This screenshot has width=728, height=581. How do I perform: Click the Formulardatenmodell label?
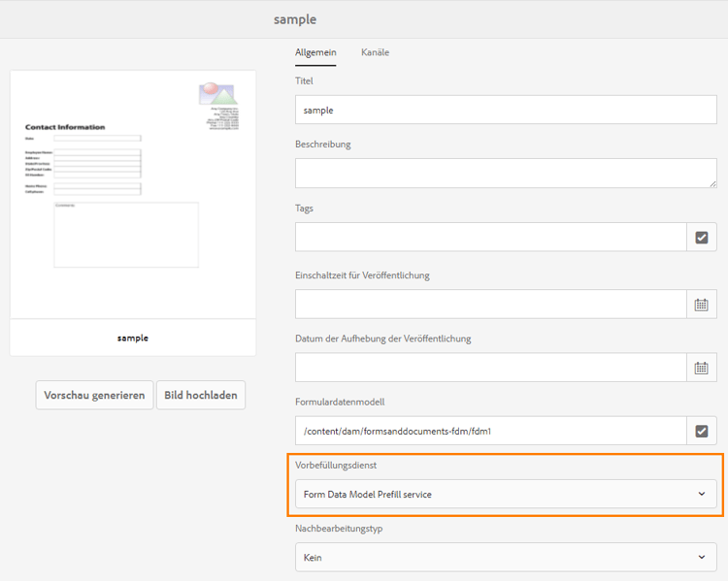point(340,402)
